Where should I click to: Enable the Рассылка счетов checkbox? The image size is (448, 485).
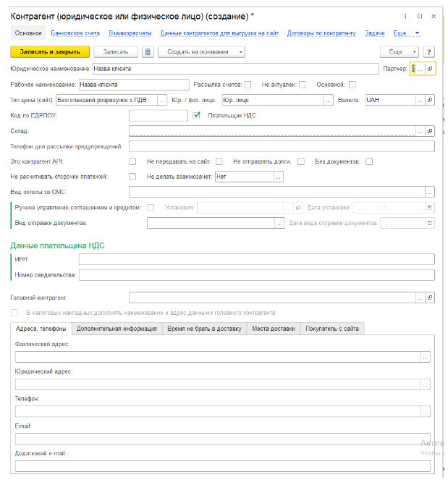(248, 85)
